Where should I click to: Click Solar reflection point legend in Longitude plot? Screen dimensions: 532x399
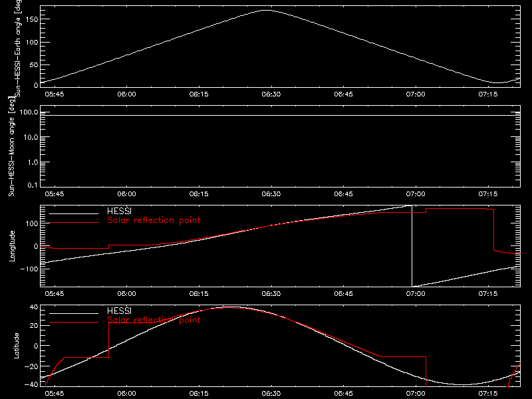[x=154, y=220]
